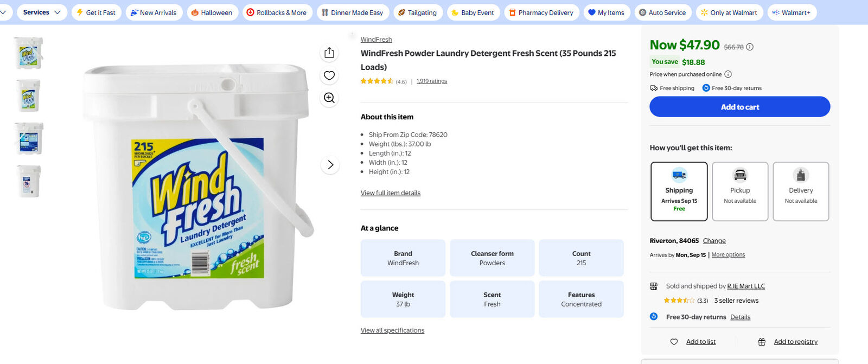Change the Riverton, 84065 delivery location

pyautogui.click(x=714, y=241)
